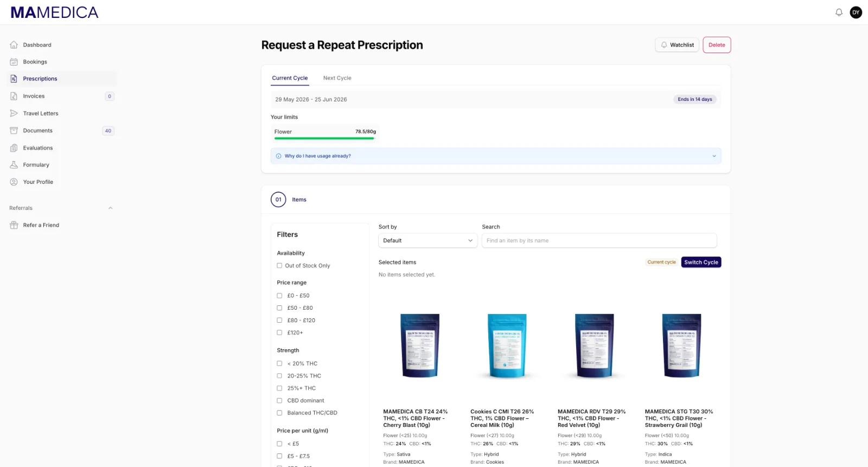868x467 pixels.
Task: Check the Balanced THC/CBD filter
Action: click(279, 413)
